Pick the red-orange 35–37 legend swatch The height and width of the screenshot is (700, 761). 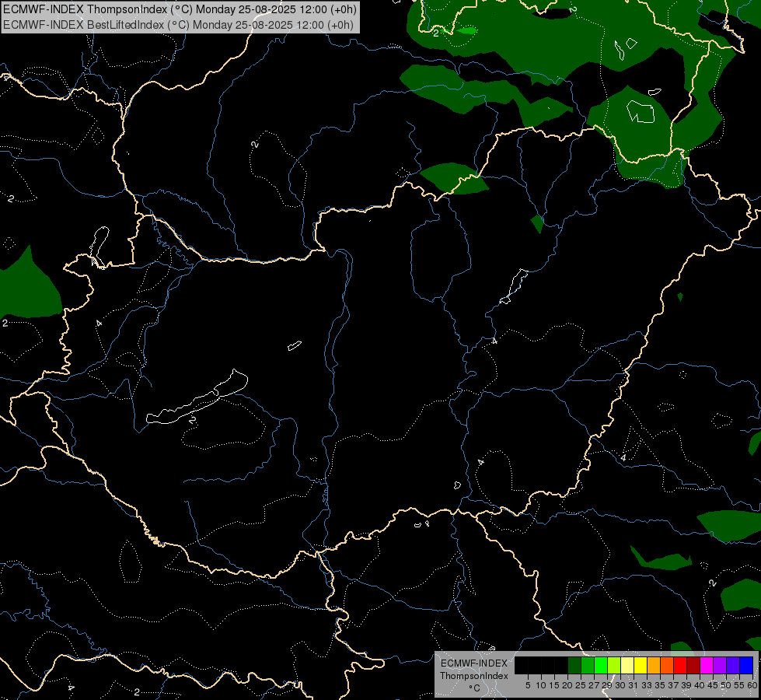[x=667, y=665]
